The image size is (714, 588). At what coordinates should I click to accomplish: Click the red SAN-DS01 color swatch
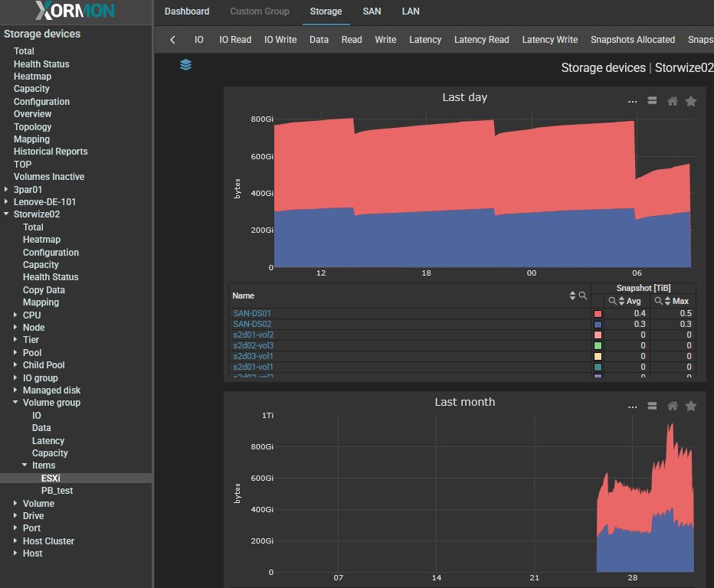[598, 314]
